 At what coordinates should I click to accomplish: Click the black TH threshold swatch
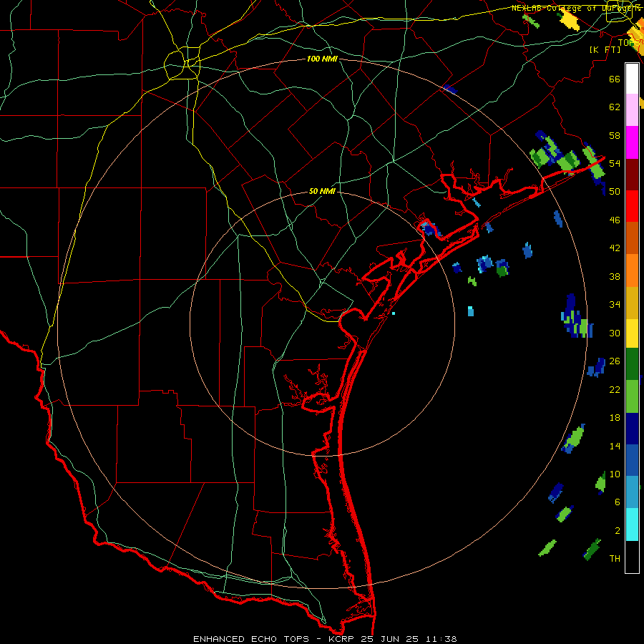click(x=632, y=557)
